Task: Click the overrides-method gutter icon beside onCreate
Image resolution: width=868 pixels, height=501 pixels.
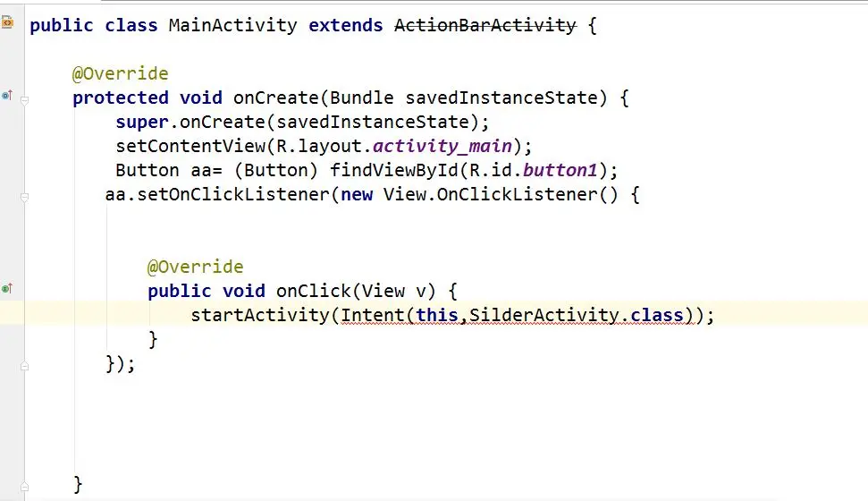Action: pyautogui.click(x=7, y=96)
